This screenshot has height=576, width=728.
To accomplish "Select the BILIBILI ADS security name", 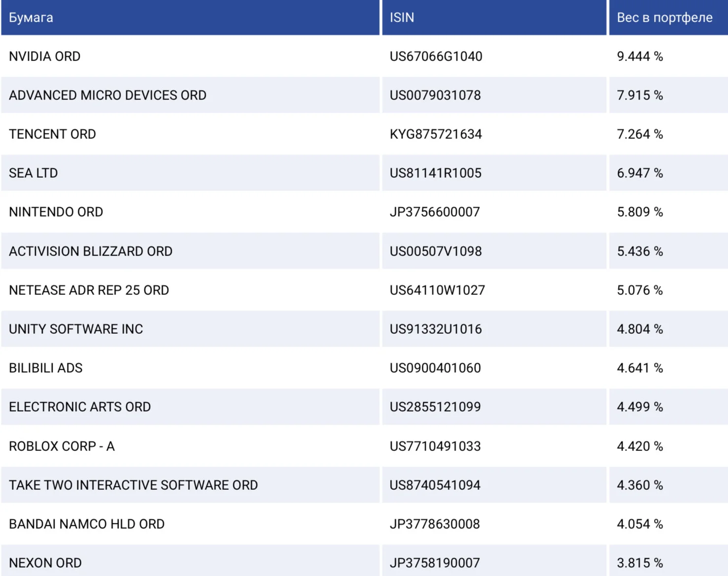I will click(x=46, y=368).
